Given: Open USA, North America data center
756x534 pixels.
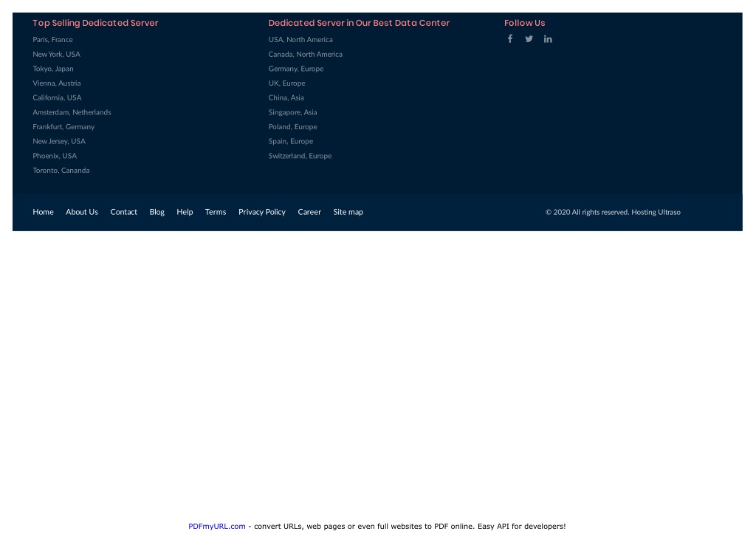Looking at the screenshot, I should 300,40.
